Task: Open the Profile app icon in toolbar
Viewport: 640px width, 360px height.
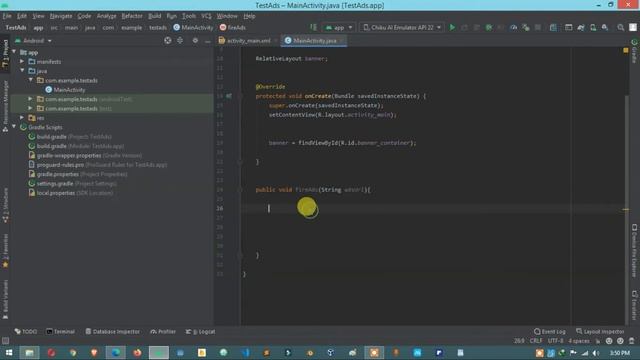Action: pyautogui.click(x=513, y=27)
